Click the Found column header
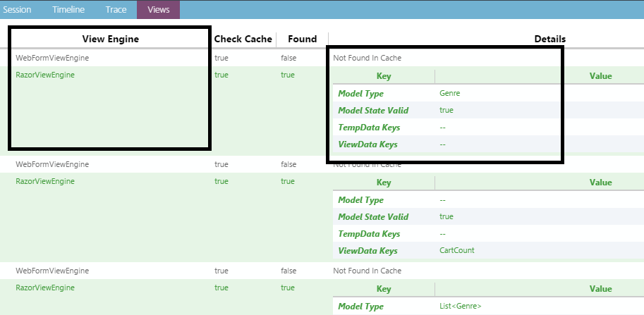The width and height of the screenshot is (644, 315). [x=302, y=39]
